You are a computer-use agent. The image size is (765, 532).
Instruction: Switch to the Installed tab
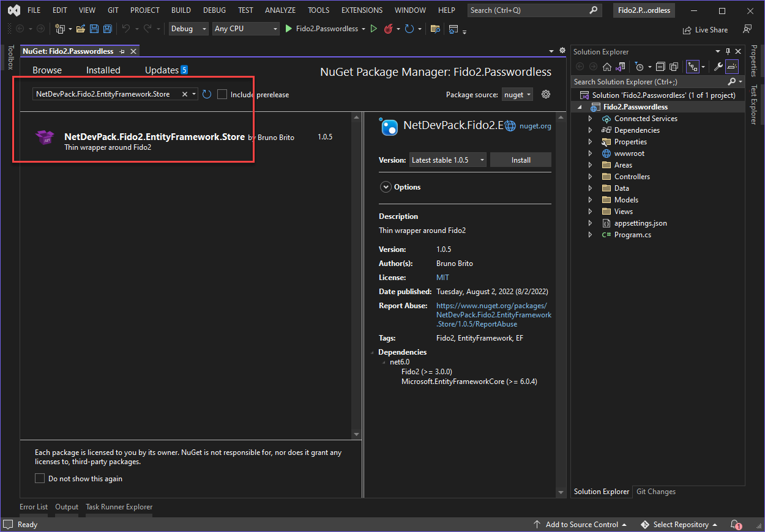(x=103, y=70)
